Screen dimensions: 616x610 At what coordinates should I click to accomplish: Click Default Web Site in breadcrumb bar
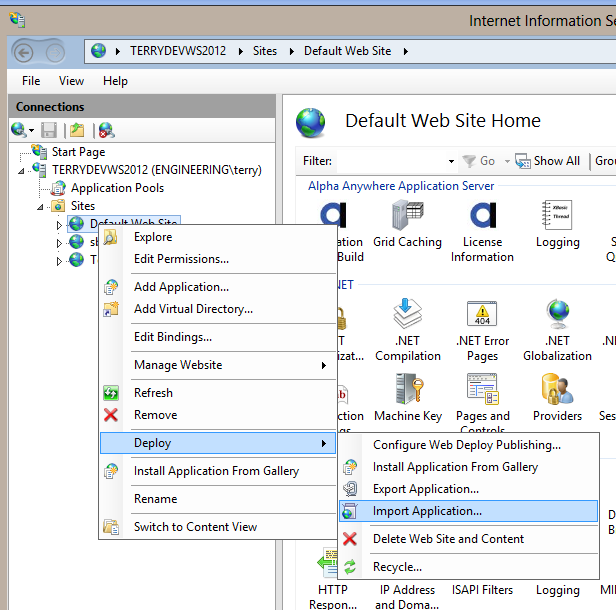click(347, 51)
